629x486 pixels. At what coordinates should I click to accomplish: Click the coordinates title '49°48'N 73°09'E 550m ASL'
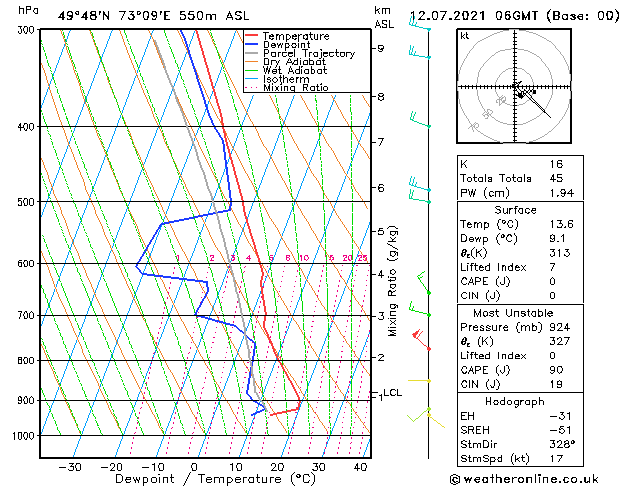(154, 16)
